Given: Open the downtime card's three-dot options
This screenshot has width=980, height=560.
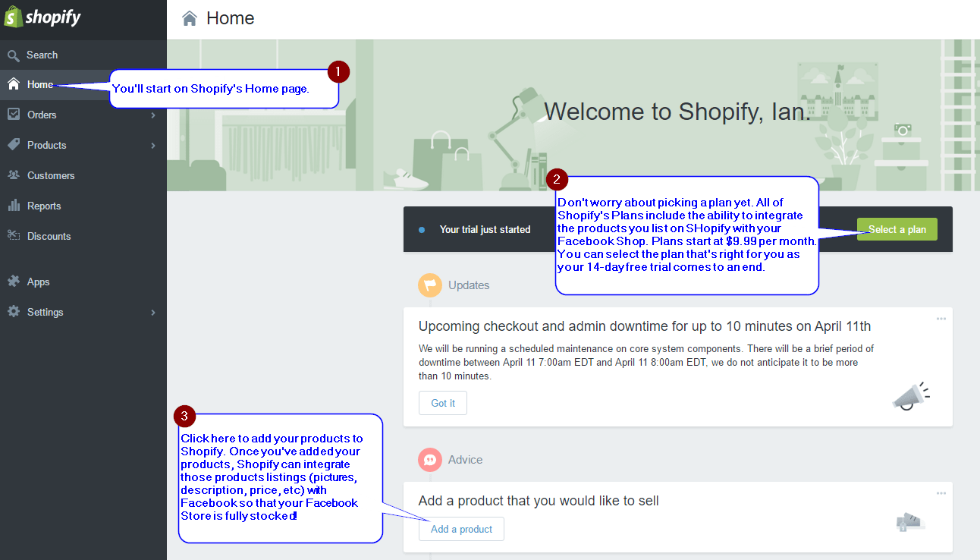Looking at the screenshot, I should (941, 319).
